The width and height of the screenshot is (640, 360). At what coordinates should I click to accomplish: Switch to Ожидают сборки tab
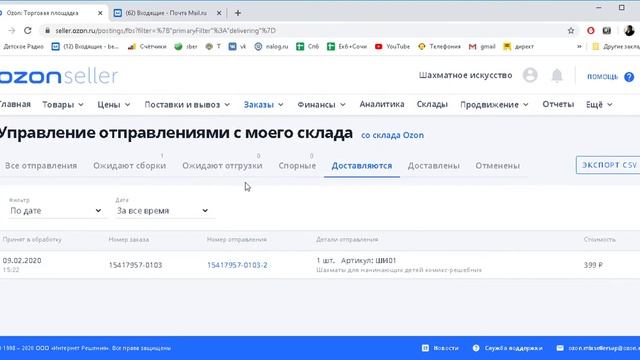129,166
